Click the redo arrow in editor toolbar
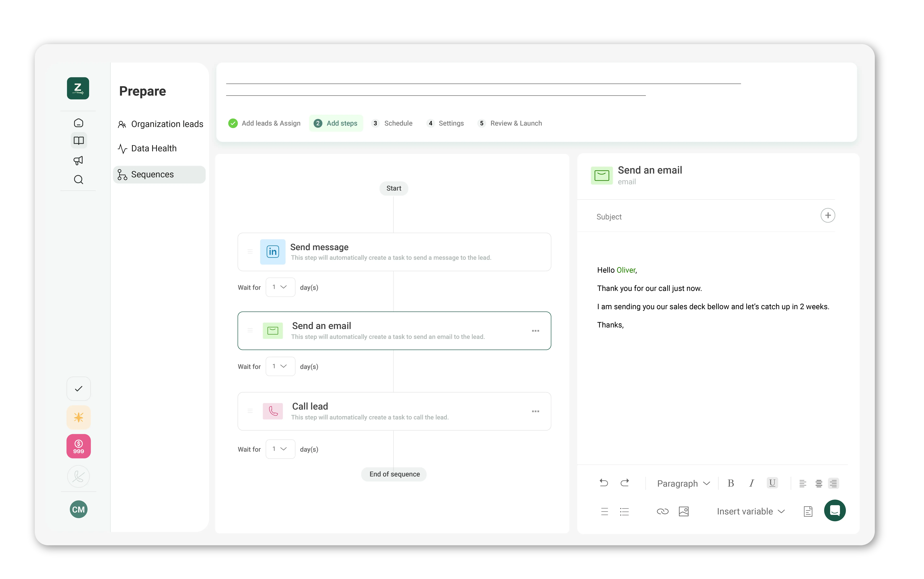 pyautogui.click(x=624, y=483)
